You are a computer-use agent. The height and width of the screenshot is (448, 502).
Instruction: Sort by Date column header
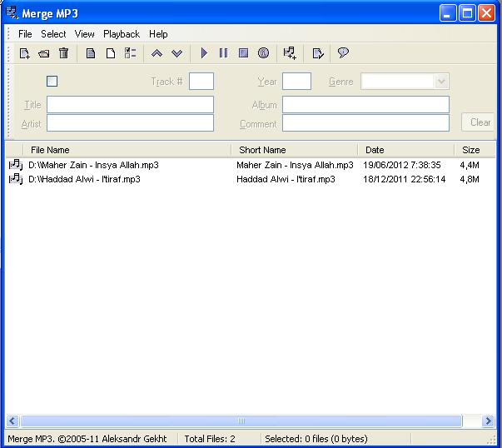point(406,150)
